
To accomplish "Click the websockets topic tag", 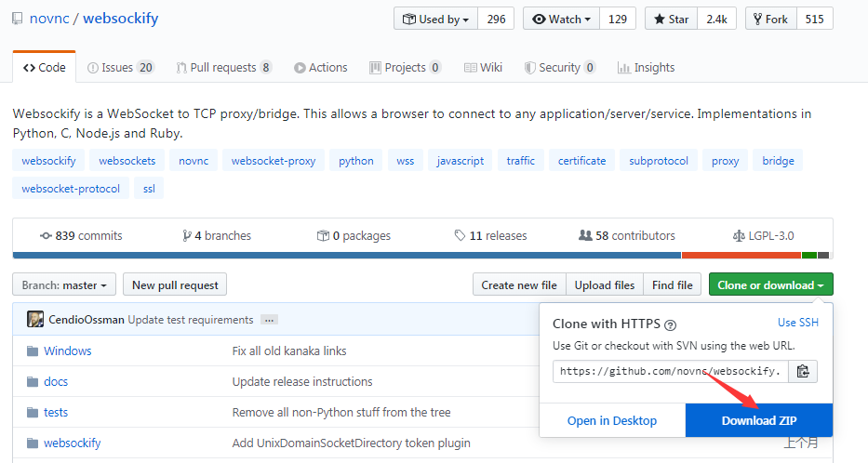I will coord(127,161).
